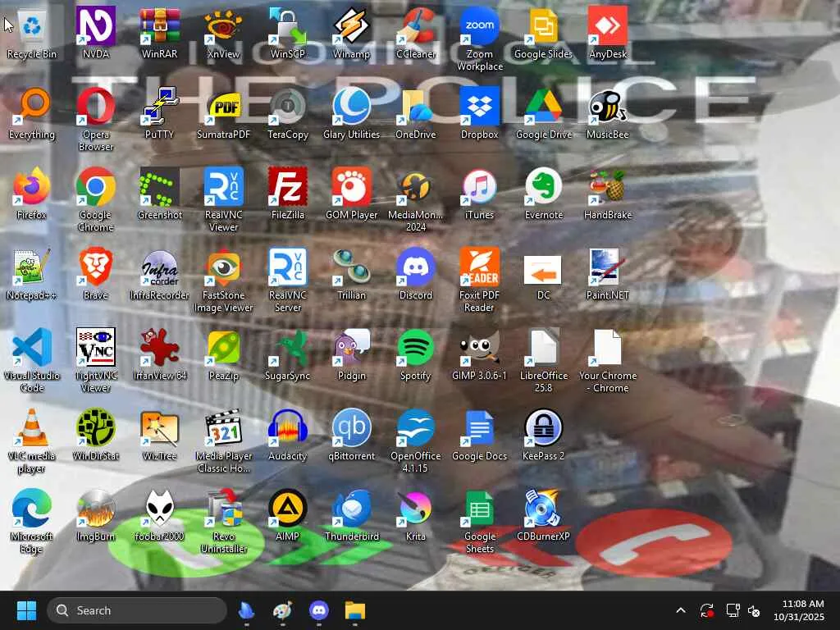Image resolution: width=840 pixels, height=630 pixels.
Task: Click the Firefox desktop icon
Action: pyautogui.click(x=32, y=194)
